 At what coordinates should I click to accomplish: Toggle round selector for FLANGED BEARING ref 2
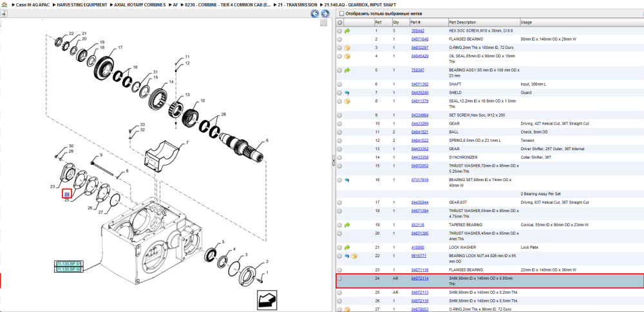[339, 39]
